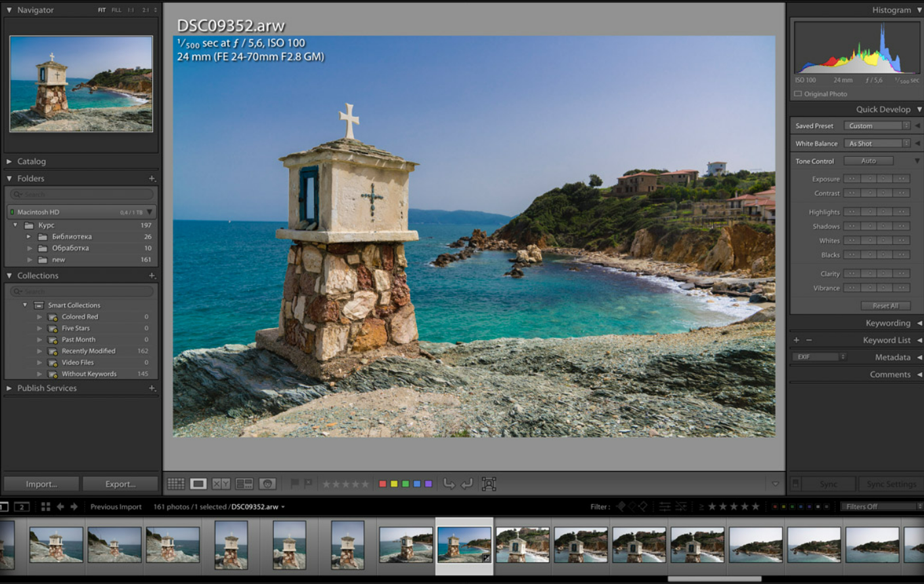The image size is (924, 584).
Task: Collapse the Histogram panel
Action: tap(919, 10)
